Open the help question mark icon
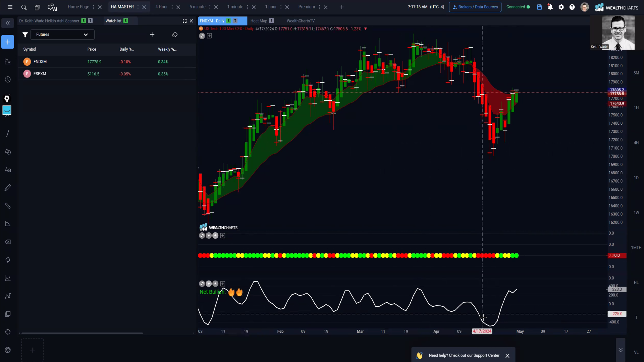 (572, 7)
